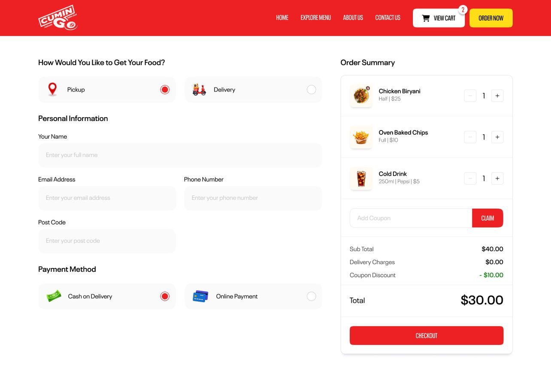Screen dimensions: 551x392
Task: Click the Delivery Charges label
Action: (x=372, y=262)
